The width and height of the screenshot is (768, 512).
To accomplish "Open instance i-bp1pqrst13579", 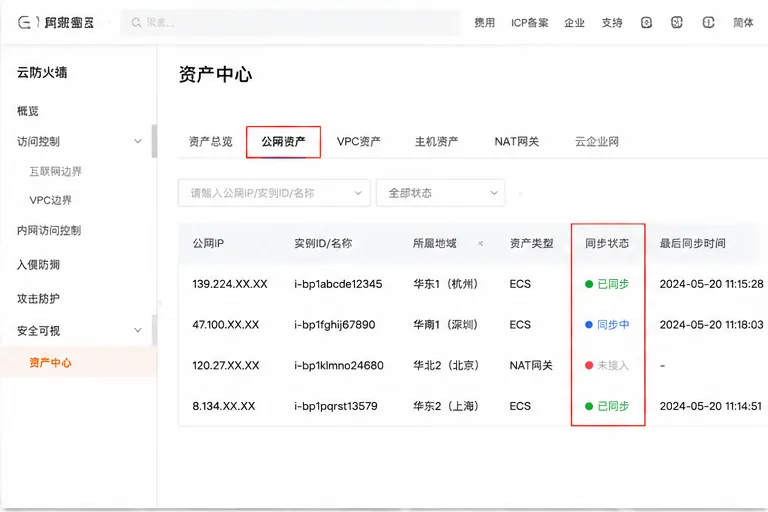I will (x=336, y=406).
